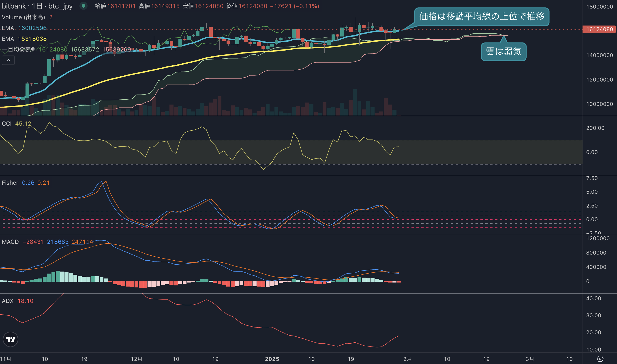Click the red 16124080 price label
The height and width of the screenshot is (364, 617).
[599, 29]
